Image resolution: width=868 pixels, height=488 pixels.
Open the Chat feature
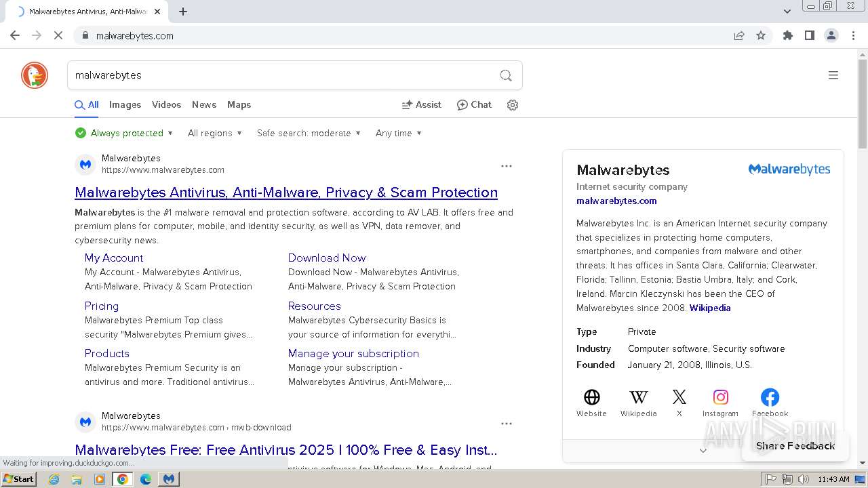[474, 105]
